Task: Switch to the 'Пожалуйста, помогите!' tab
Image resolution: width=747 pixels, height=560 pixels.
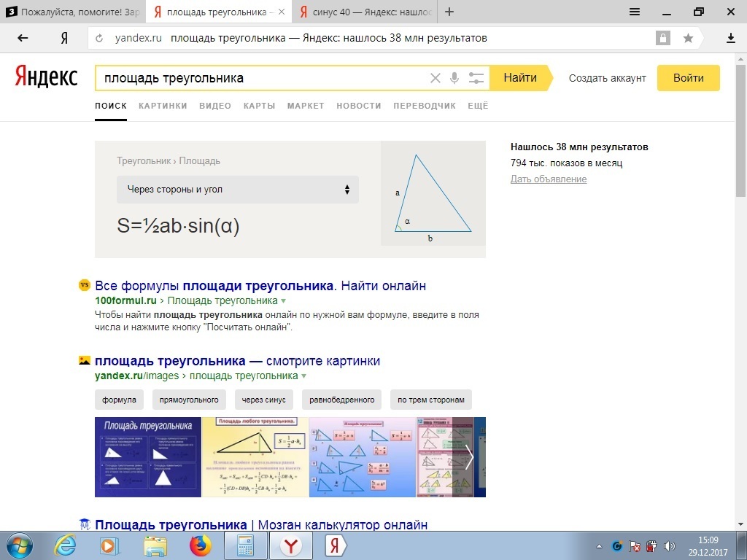Action: click(73, 12)
